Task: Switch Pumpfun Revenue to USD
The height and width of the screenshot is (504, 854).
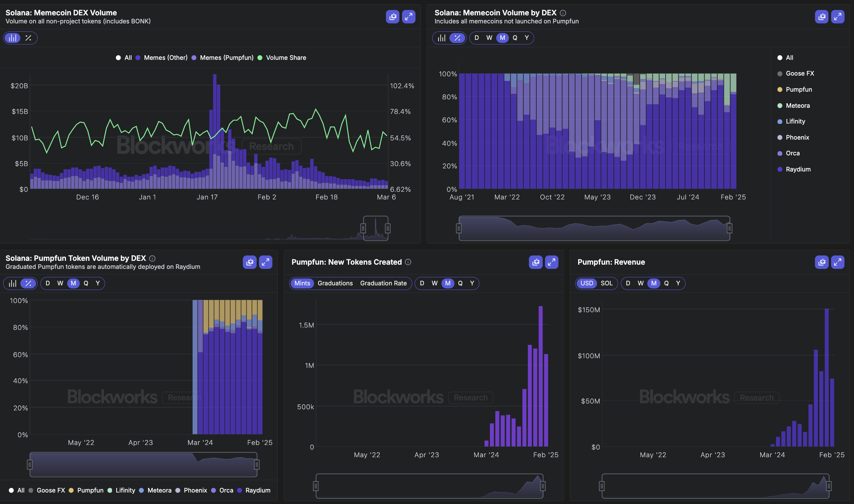Action: (587, 283)
